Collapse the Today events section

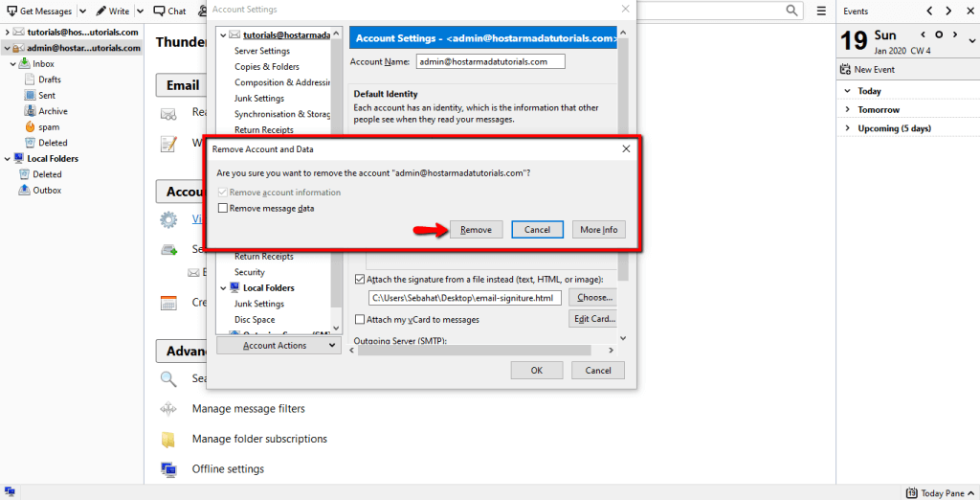[x=848, y=91]
